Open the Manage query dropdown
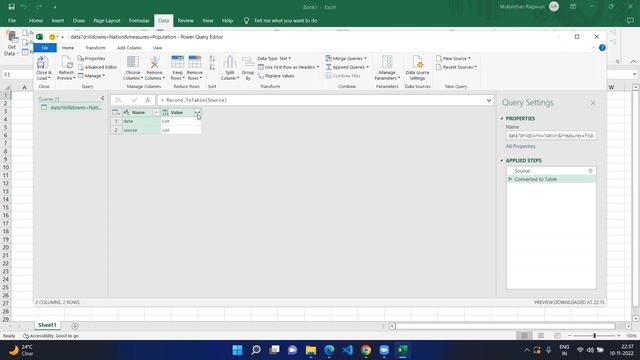This screenshot has height=360, width=640. [91, 76]
